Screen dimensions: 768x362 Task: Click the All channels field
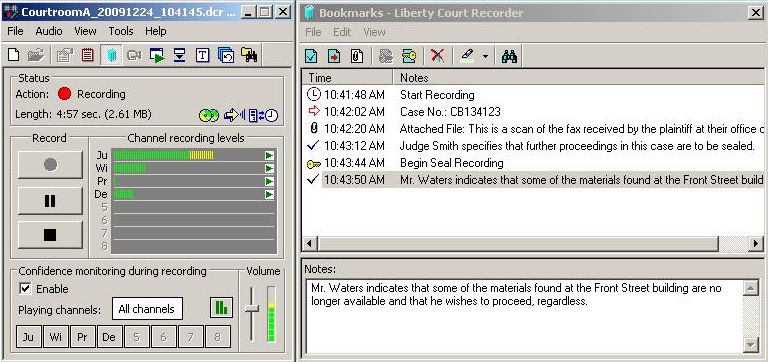click(x=147, y=309)
